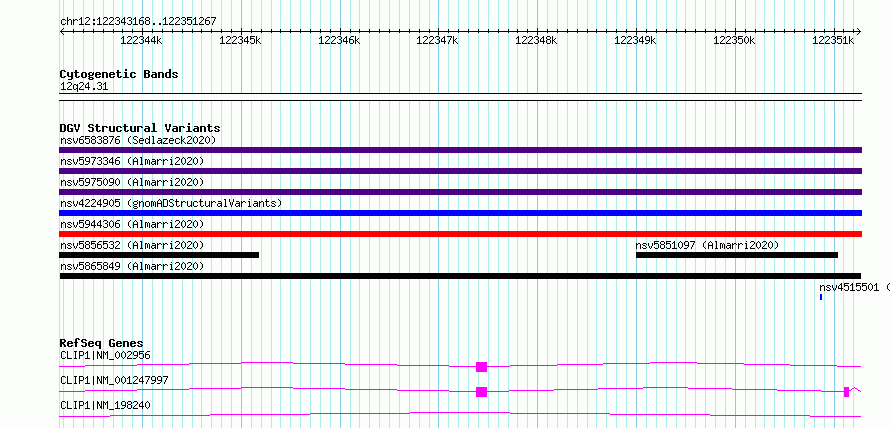Open the nsv5856532 (Almarri2020) label
This screenshot has width=890, height=428.
(132, 245)
